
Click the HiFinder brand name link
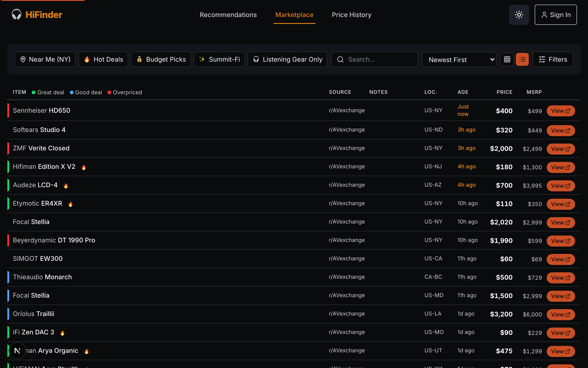click(x=44, y=14)
